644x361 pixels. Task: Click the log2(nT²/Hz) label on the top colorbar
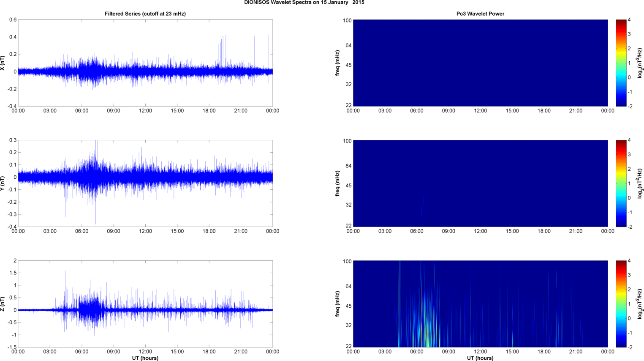coord(640,63)
